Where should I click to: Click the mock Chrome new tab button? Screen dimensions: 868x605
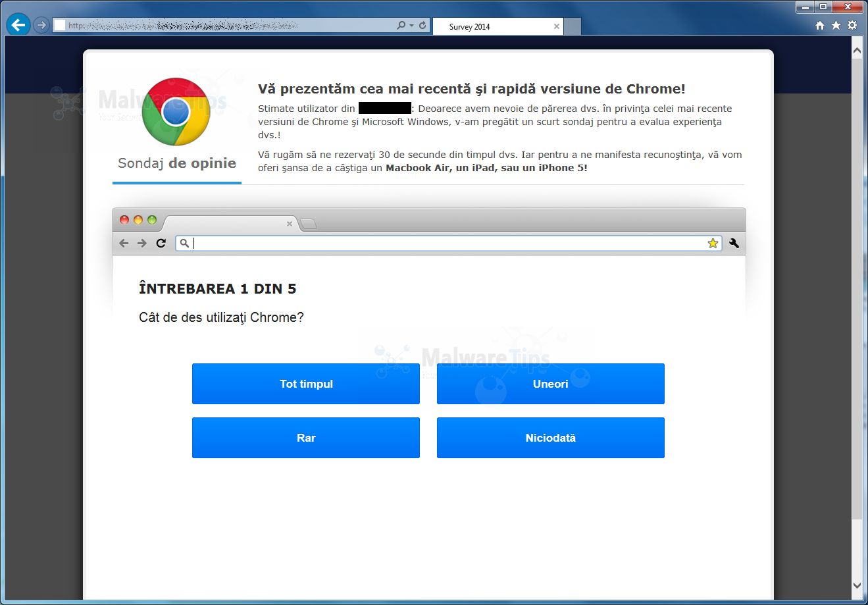click(308, 224)
